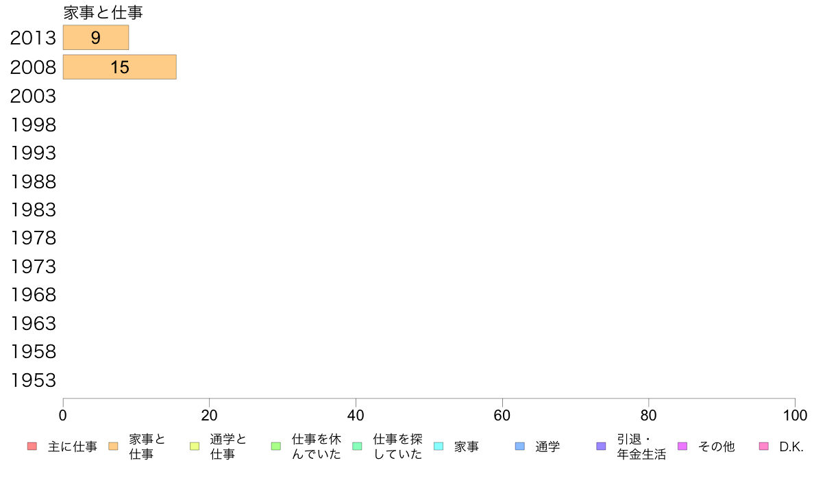Click the magenta その他 legend swatch
This screenshot has width=814, height=504.
[x=682, y=446]
